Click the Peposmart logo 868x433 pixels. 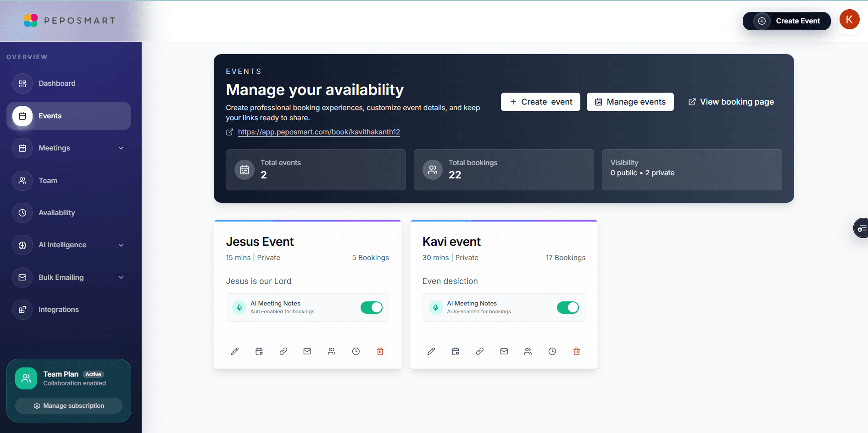pos(69,21)
